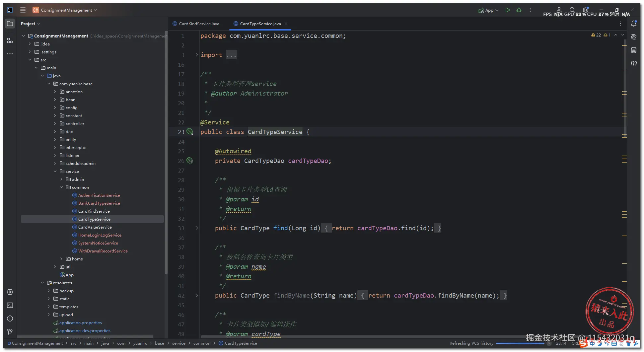Open Search Everywhere magnifier

tap(572, 10)
